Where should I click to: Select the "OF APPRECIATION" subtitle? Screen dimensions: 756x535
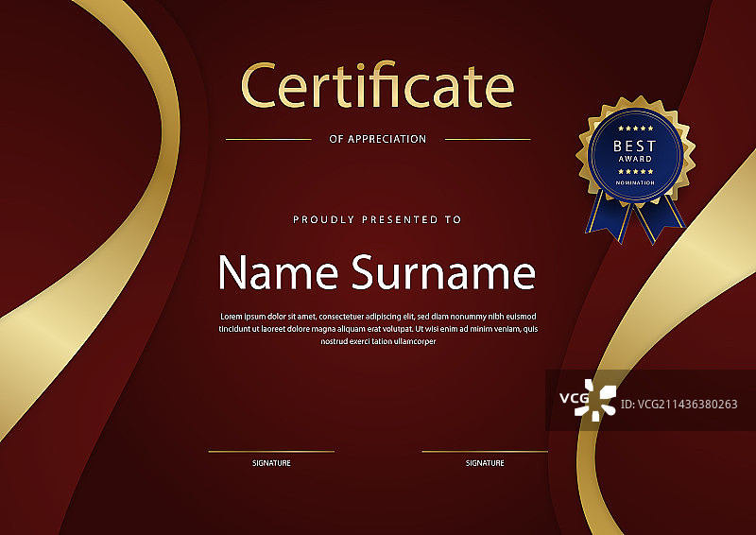coord(377,139)
